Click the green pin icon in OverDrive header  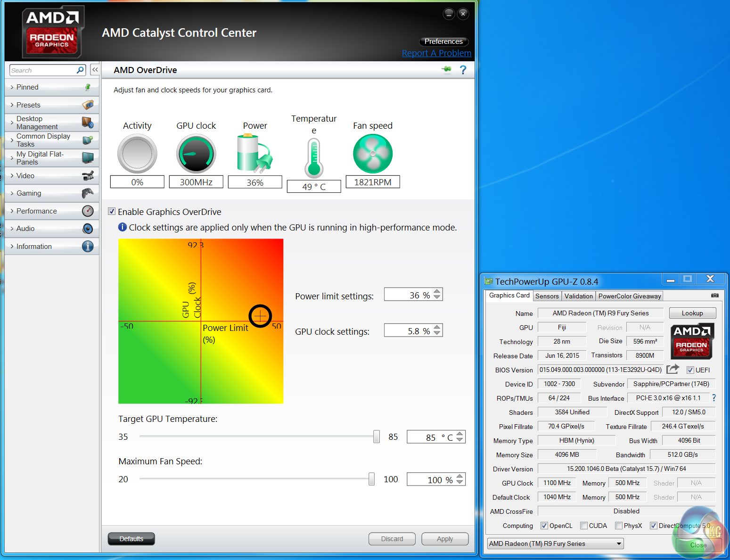pyautogui.click(x=446, y=70)
